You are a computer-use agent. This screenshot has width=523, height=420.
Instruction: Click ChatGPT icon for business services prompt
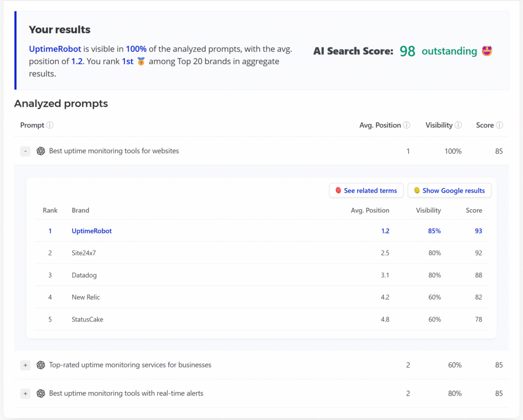[x=41, y=365]
